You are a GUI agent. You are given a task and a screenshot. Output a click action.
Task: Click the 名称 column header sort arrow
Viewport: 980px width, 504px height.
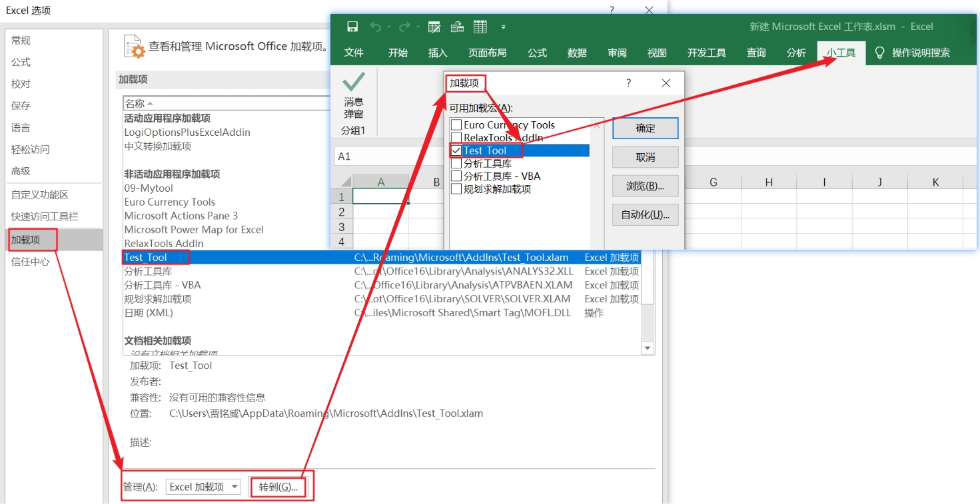click(150, 104)
